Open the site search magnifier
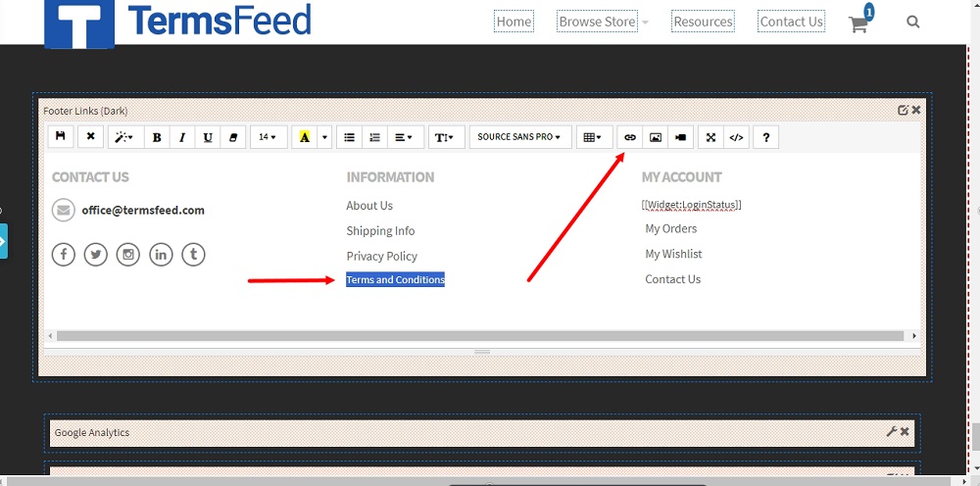The height and width of the screenshot is (486, 980). pos(912,22)
